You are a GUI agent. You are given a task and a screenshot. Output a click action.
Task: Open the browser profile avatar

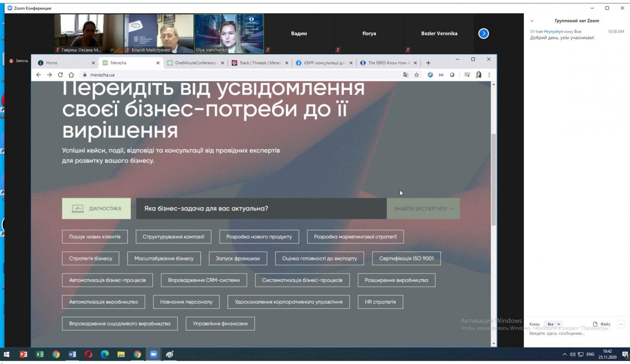click(x=478, y=75)
